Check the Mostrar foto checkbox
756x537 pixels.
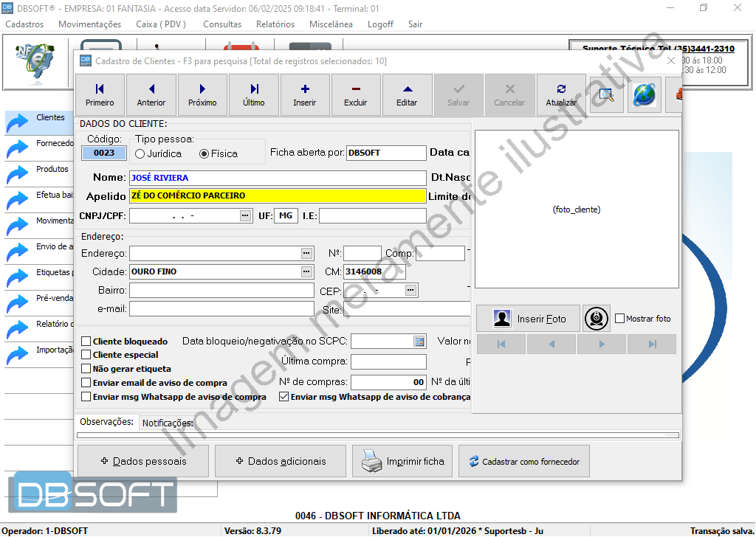pyautogui.click(x=620, y=319)
